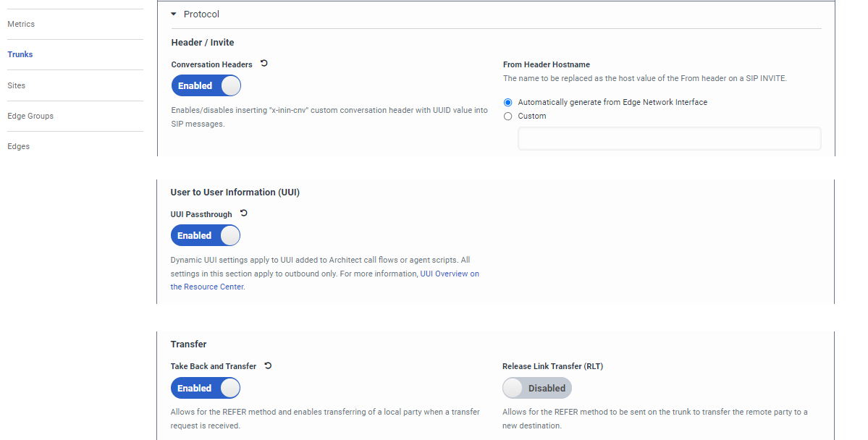Open Metrics in the sidebar
The image size is (868, 440).
21,24
